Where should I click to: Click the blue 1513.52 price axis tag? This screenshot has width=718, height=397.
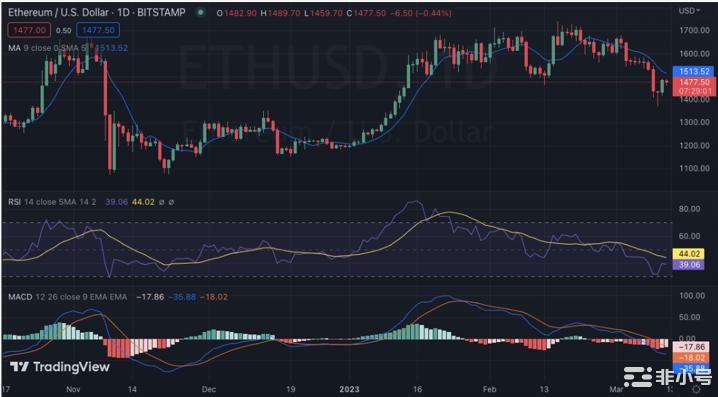(x=694, y=71)
